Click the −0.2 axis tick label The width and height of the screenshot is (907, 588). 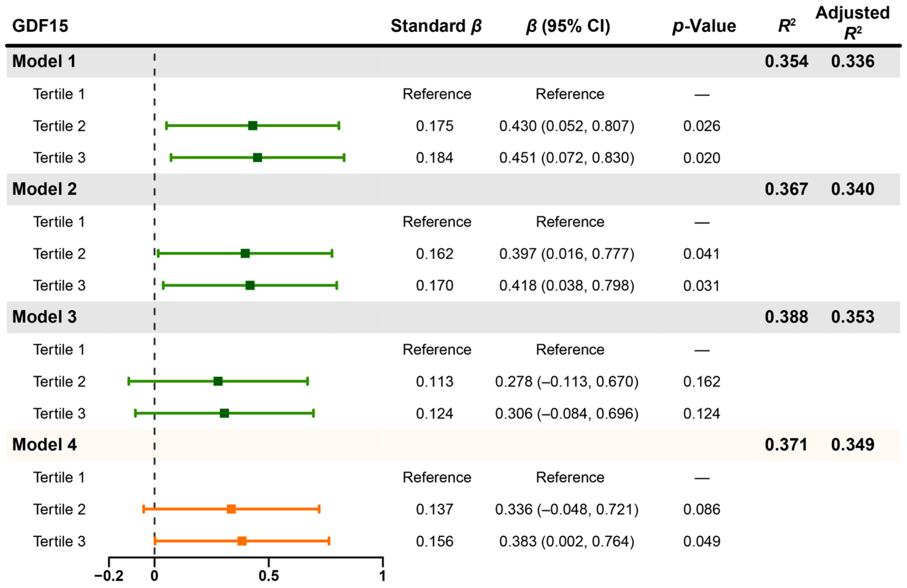108,576
